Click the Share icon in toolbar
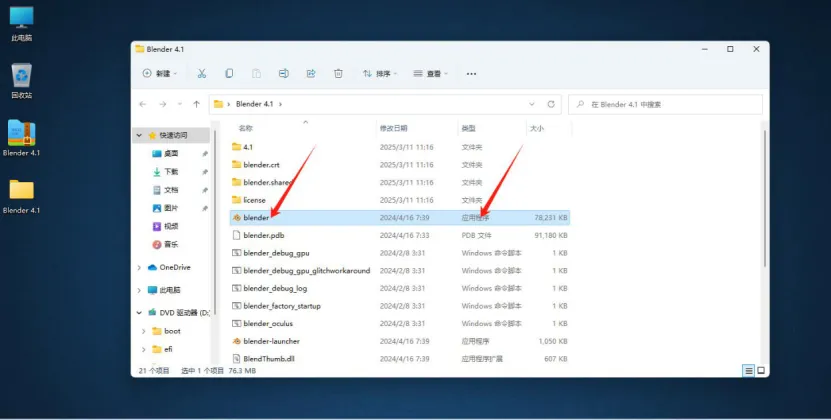This screenshot has height=420, width=831. [x=311, y=74]
